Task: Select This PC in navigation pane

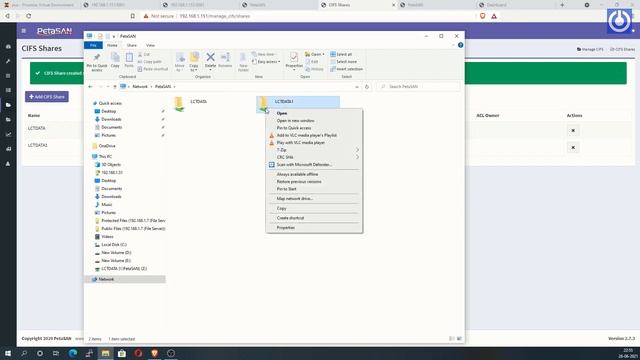Action: coord(105,156)
